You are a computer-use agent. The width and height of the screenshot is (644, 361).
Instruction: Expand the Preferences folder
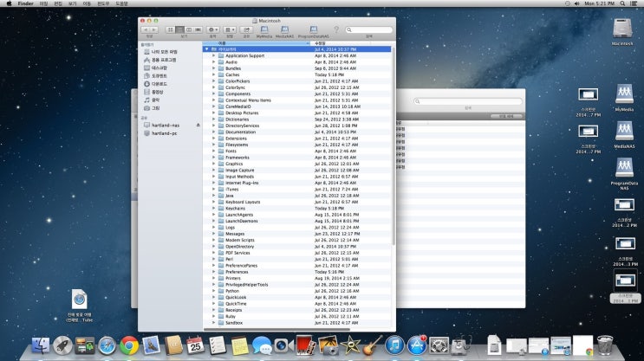213,272
